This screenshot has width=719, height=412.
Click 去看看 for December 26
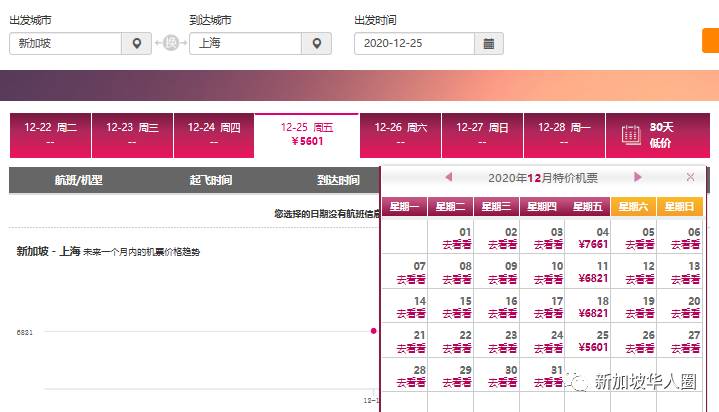tap(640, 349)
